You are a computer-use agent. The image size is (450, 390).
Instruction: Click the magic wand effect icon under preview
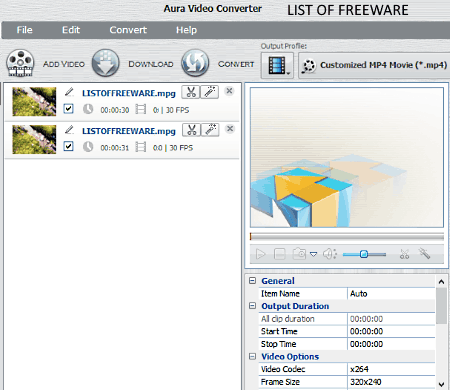[425, 254]
